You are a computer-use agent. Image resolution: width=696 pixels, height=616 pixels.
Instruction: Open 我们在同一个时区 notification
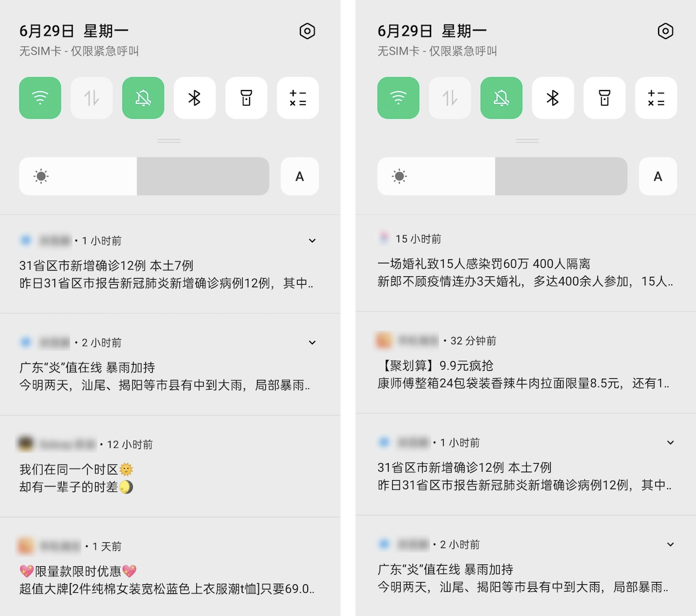[170, 466]
